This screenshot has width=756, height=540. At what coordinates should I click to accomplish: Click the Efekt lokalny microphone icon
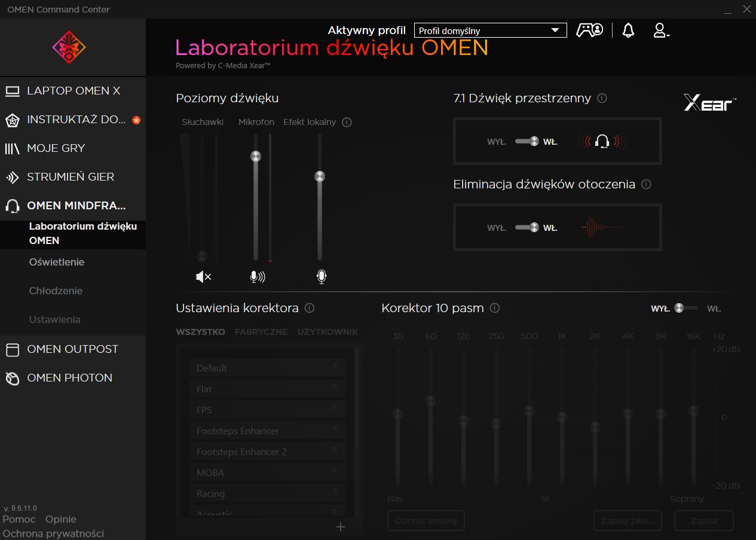pyautogui.click(x=322, y=276)
